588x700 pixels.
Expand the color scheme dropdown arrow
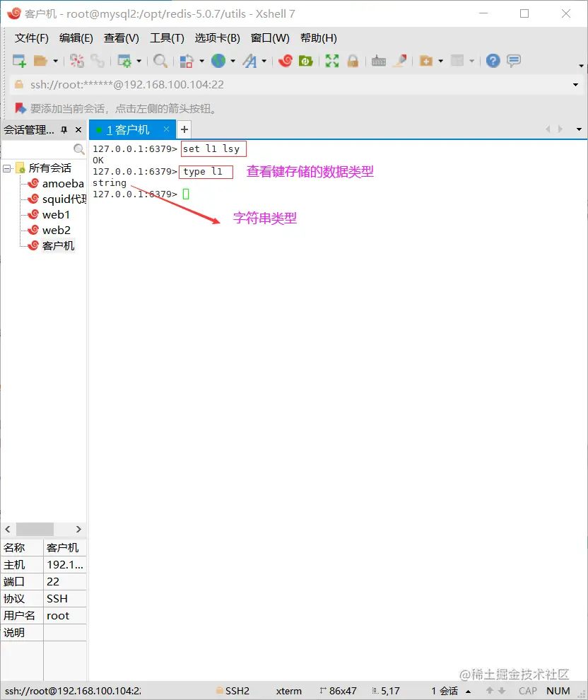pos(201,61)
